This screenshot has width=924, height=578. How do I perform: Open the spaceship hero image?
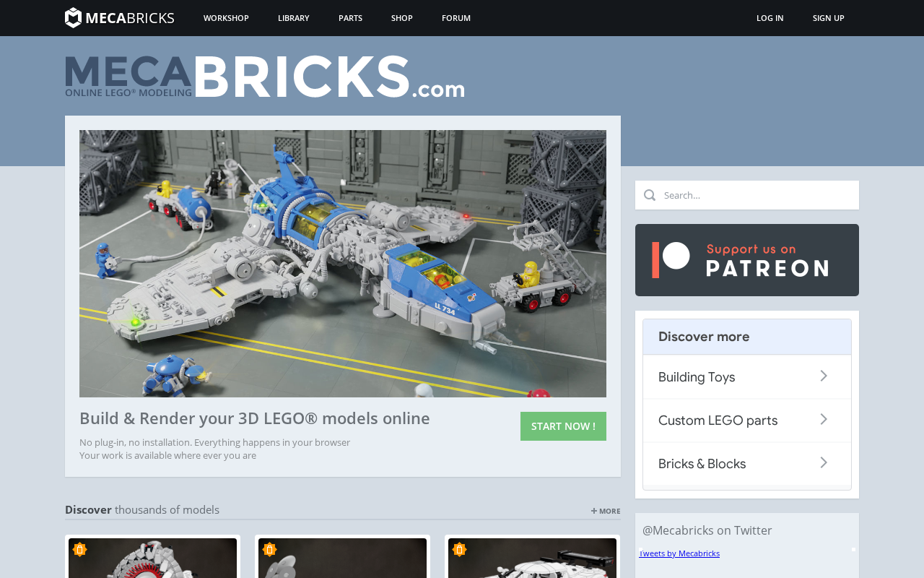(343, 264)
